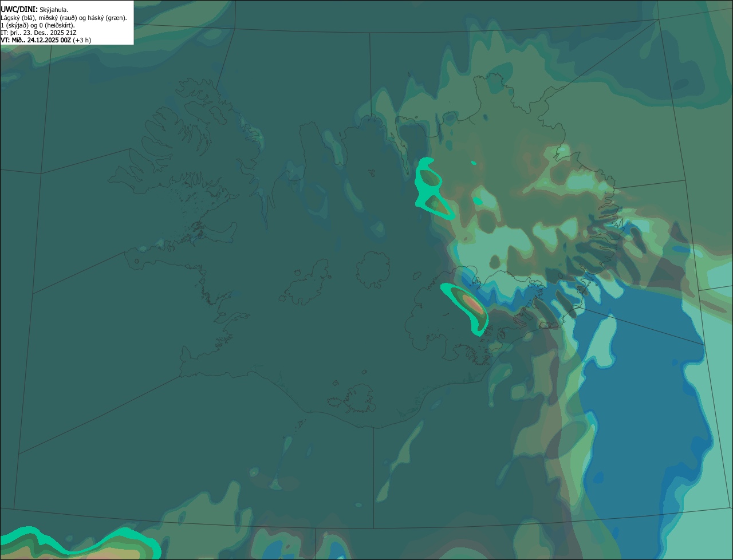The height and width of the screenshot is (560, 733).
Task: Select the 'IT: þri.. 23. Des.. 2025 21Z' line
Action: (x=38, y=33)
